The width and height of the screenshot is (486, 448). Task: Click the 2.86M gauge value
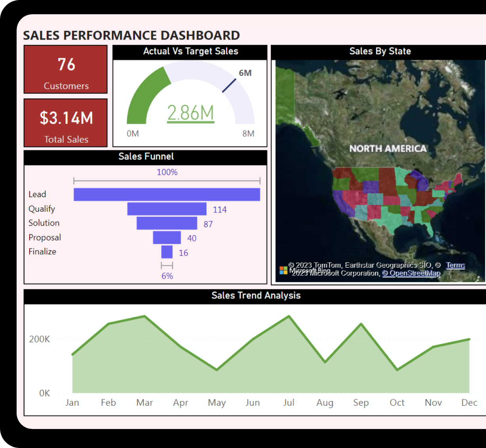(190, 113)
